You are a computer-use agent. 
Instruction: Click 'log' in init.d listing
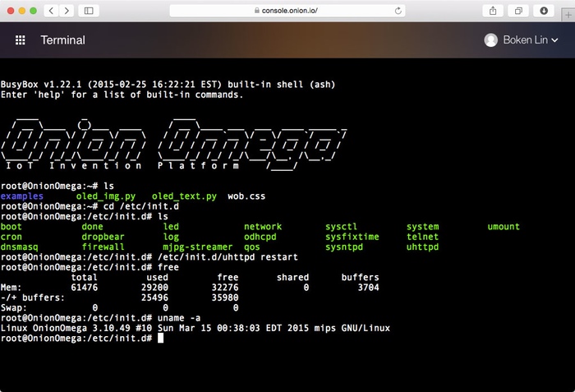(x=171, y=238)
